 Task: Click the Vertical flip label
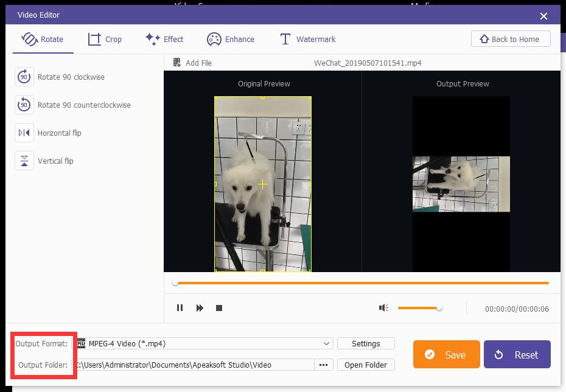click(55, 161)
